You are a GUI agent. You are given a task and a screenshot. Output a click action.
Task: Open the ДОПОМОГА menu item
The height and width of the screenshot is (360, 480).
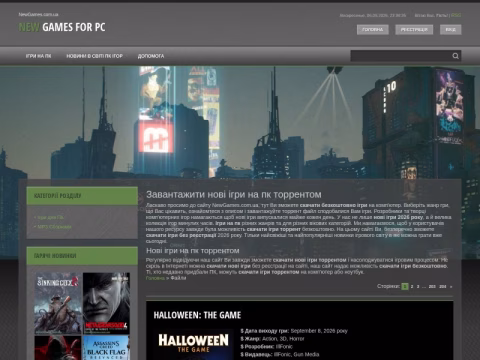151,56
